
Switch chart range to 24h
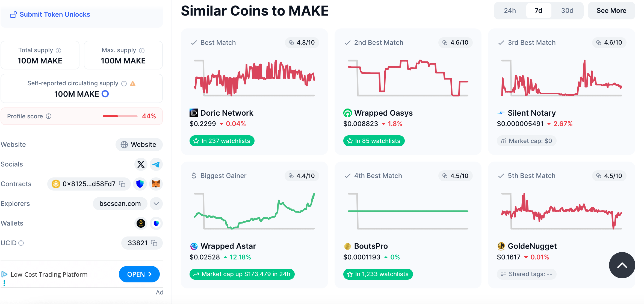[510, 11]
